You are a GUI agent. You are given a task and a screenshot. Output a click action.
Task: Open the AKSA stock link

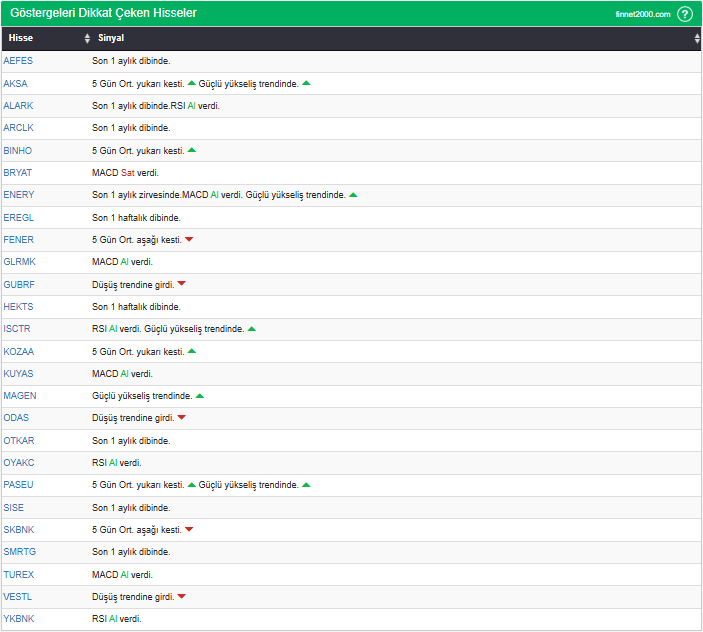[16, 83]
